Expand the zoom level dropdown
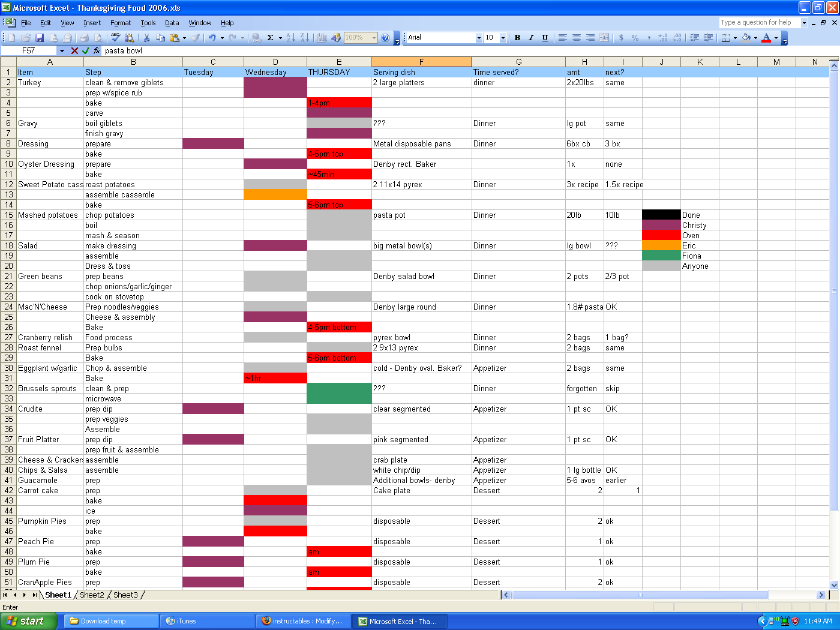 (x=374, y=37)
